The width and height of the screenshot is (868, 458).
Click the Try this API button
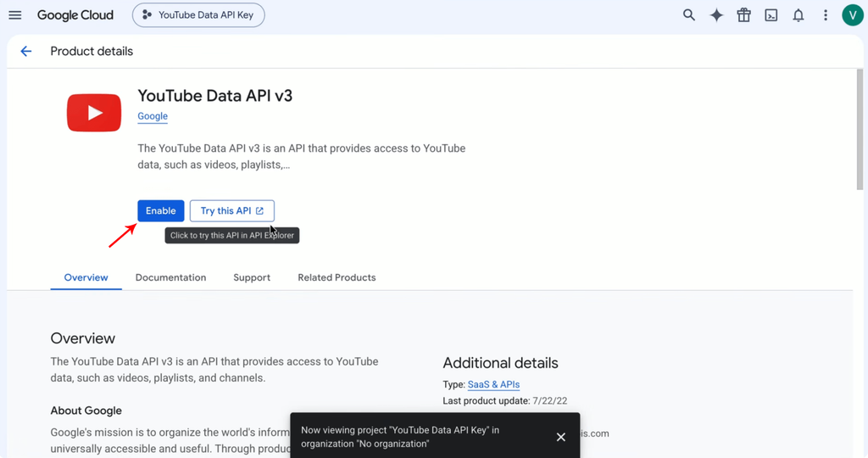tap(232, 211)
